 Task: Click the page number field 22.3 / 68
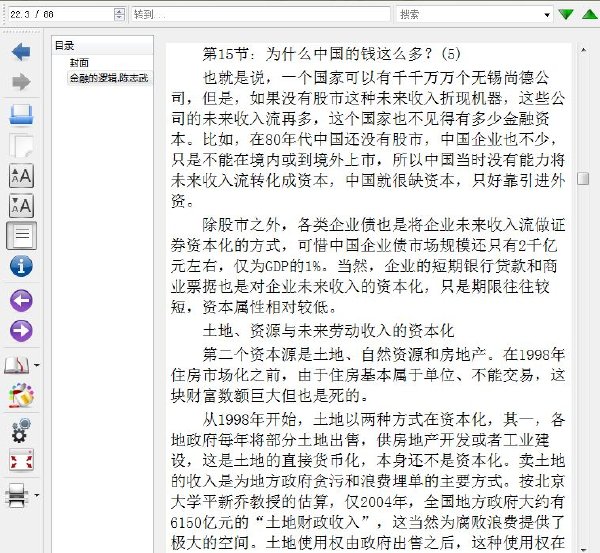click(61, 15)
